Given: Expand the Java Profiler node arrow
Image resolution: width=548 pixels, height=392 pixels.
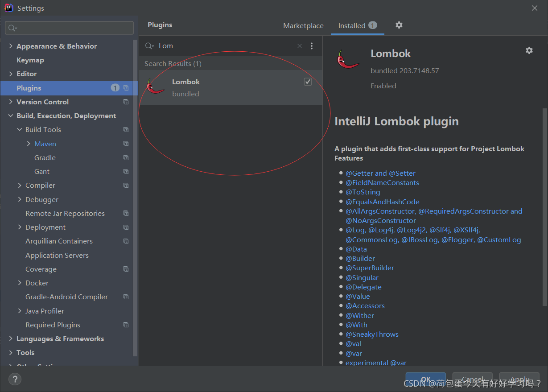Looking at the screenshot, I should 20,311.
